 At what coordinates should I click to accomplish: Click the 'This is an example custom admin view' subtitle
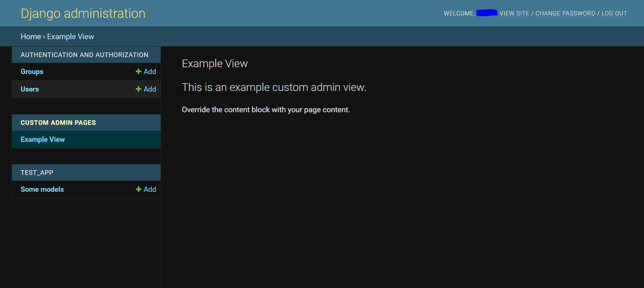[x=274, y=87]
